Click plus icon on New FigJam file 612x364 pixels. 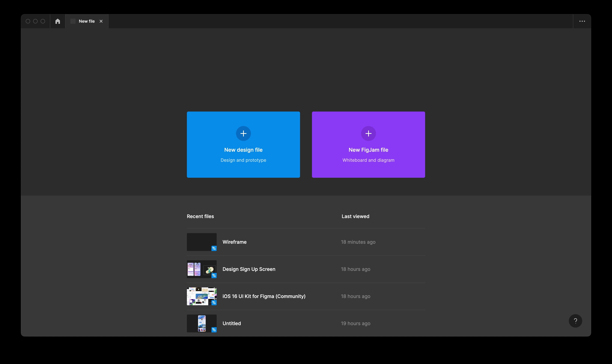[x=368, y=133]
